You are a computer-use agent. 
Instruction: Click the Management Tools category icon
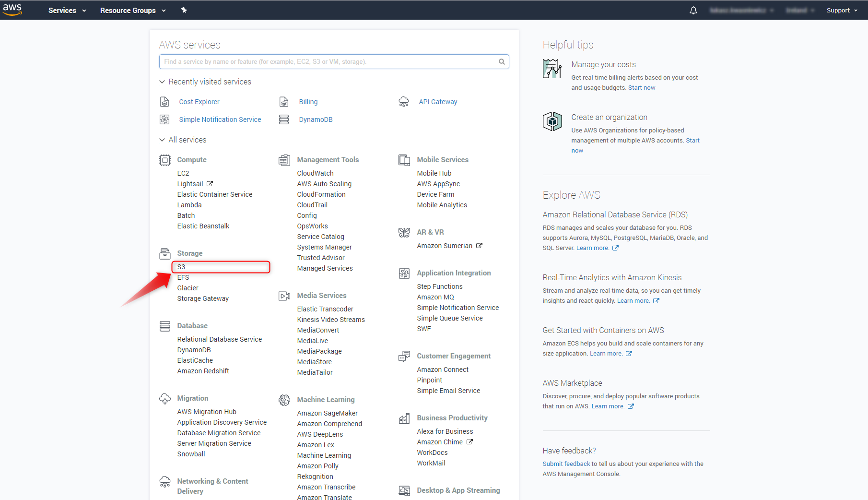tap(284, 160)
